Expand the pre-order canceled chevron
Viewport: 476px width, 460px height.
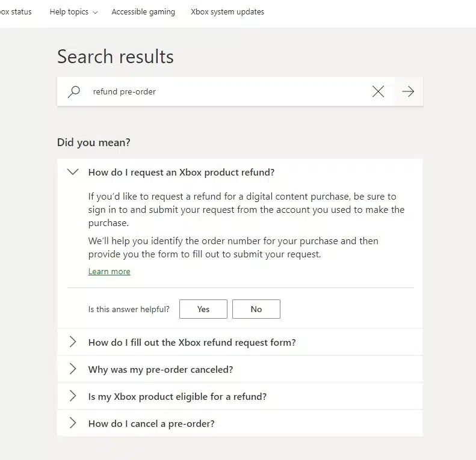(x=73, y=369)
